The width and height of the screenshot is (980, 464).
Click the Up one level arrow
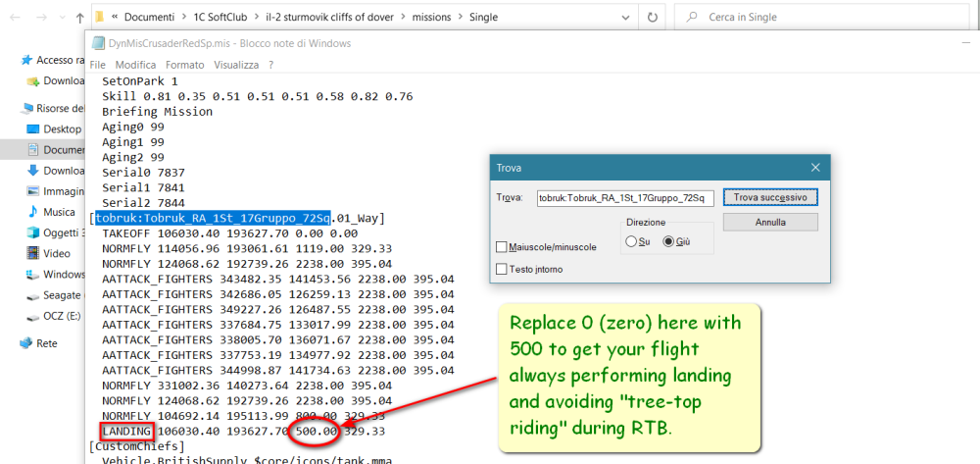click(x=78, y=18)
